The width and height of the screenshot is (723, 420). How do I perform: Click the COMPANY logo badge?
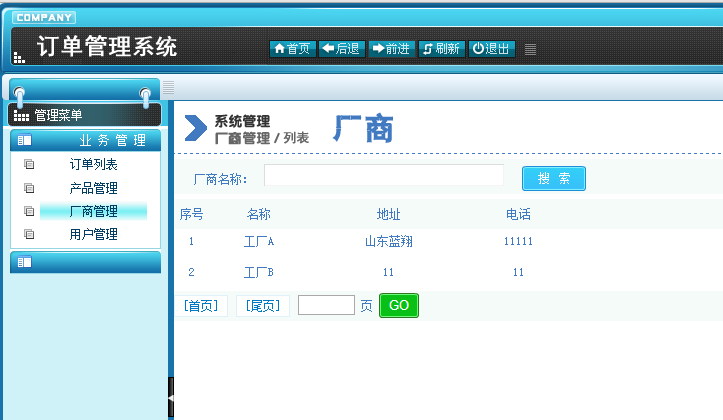pyautogui.click(x=44, y=18)
